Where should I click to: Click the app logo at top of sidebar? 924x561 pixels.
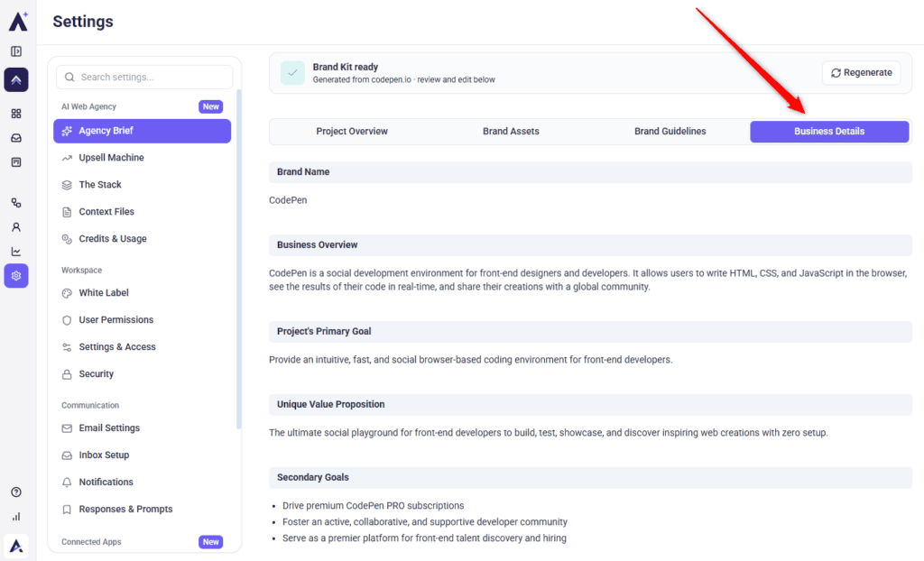click(18, 22)
